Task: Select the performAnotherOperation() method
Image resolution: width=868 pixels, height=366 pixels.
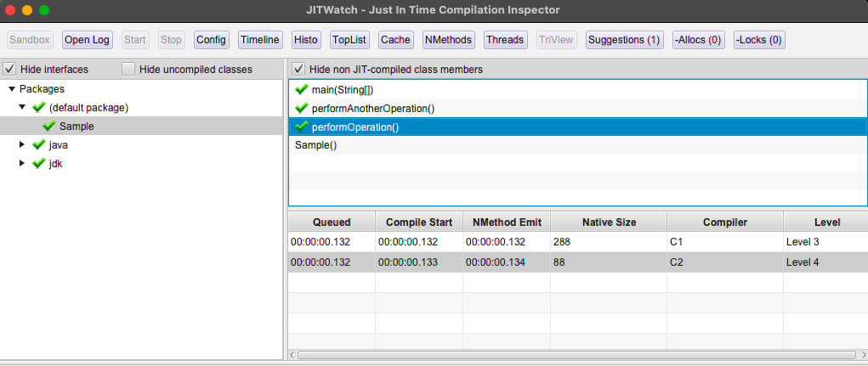Action: coord(577,109)
